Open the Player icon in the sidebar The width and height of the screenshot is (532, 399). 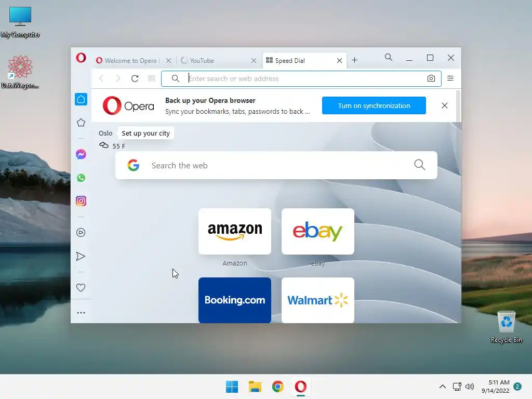point(81,232)
